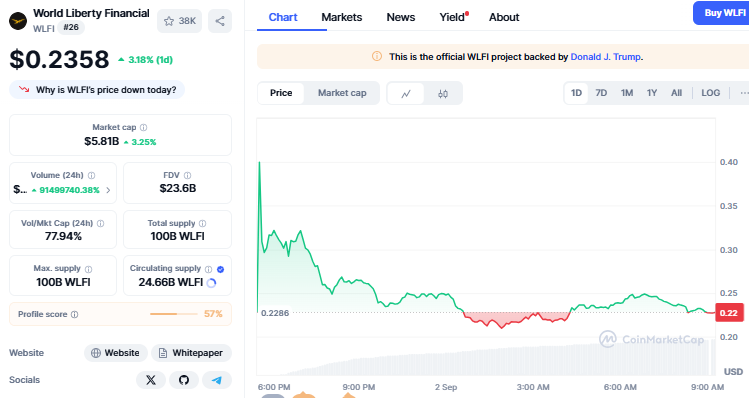Click Market cap info icon
The height and width of the screenshot is (398, 749).
(143, 128)
